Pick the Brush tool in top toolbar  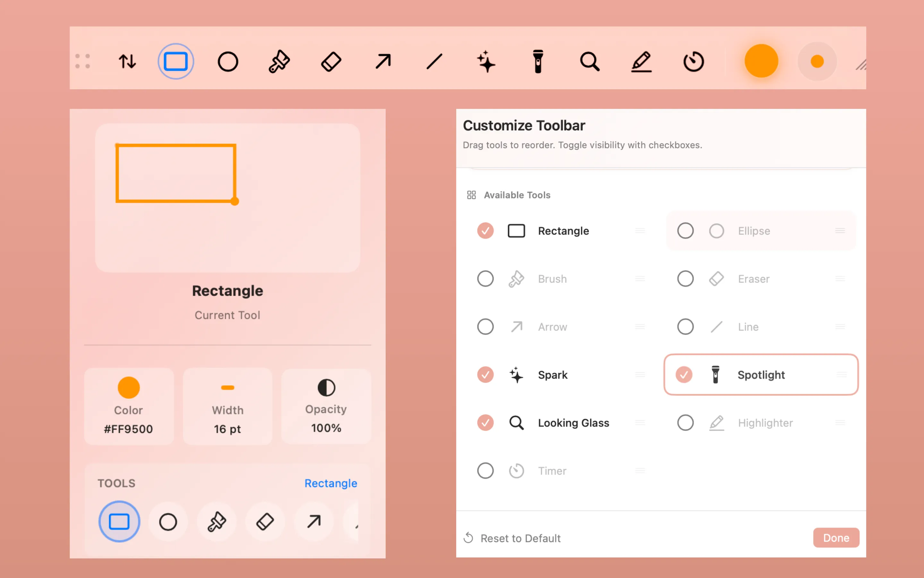279,61
